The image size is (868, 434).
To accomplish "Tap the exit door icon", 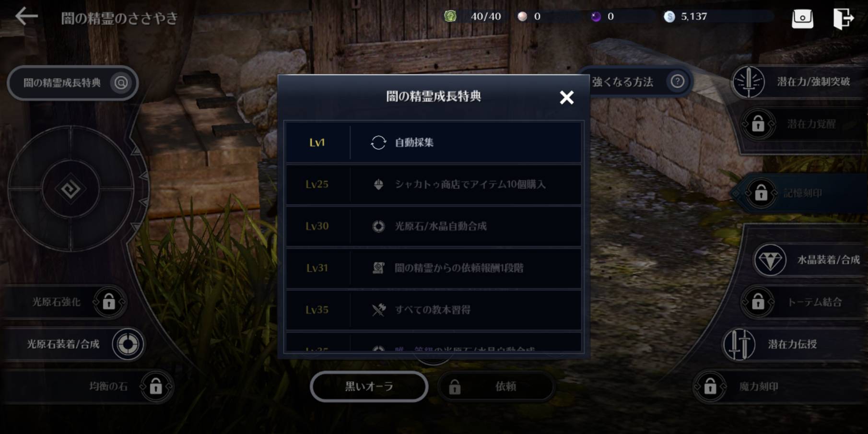I will [844, 19].
